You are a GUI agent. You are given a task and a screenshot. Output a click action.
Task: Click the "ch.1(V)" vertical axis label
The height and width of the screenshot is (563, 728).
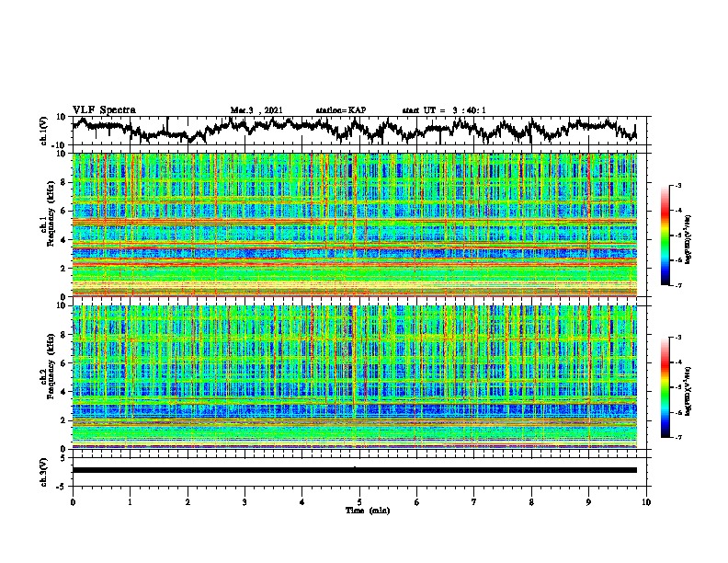(x=44, y=131)
